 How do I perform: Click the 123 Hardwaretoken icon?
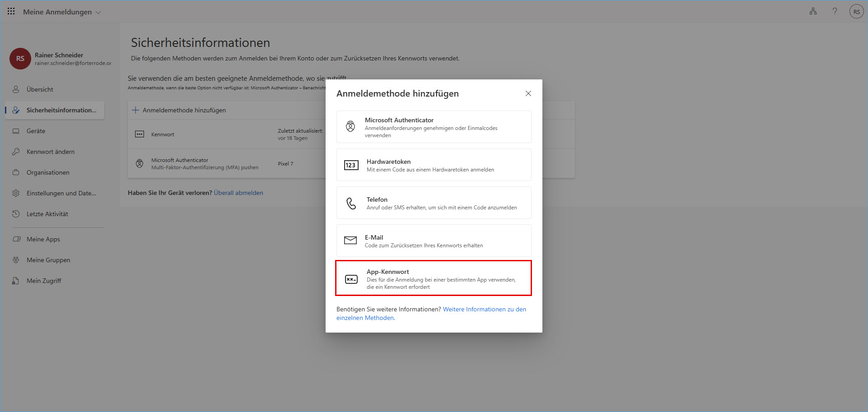point(351,165)
